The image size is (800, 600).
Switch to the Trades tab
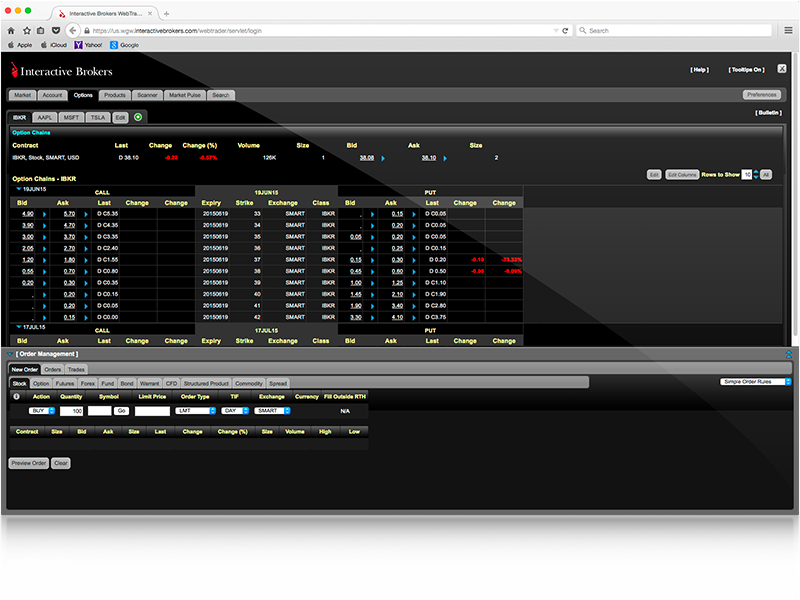(76, 369)
